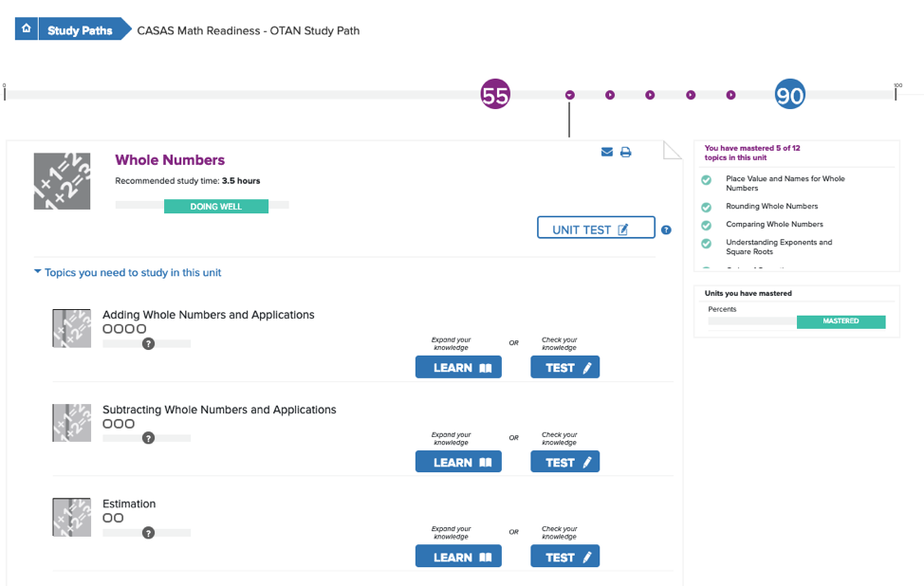Click the goal 90 marker on path

789,95
